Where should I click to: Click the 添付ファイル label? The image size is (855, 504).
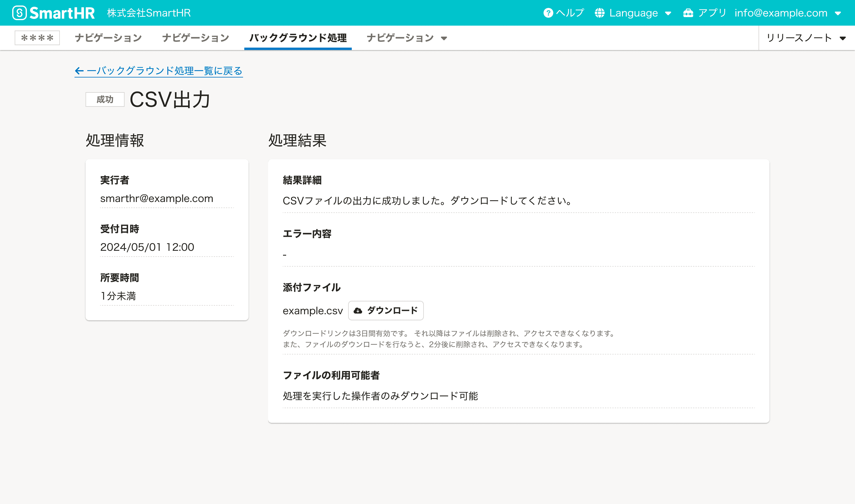click(x=312, y=287)
